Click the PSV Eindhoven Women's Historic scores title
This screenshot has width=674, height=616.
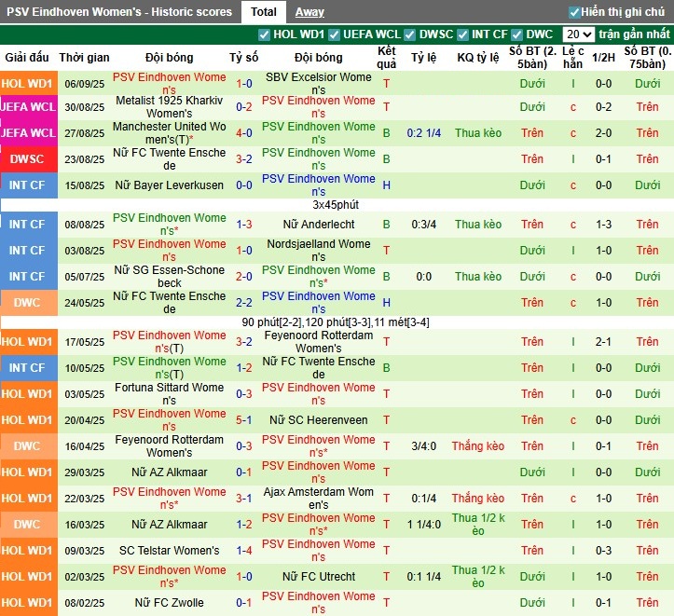(119, 12)
